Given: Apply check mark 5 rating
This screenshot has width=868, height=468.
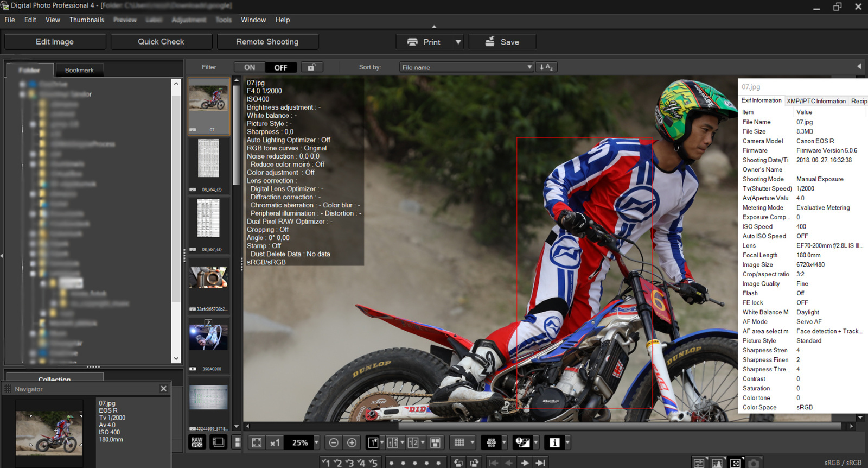Looking at the screenshot, I should (x=373, y=463).
